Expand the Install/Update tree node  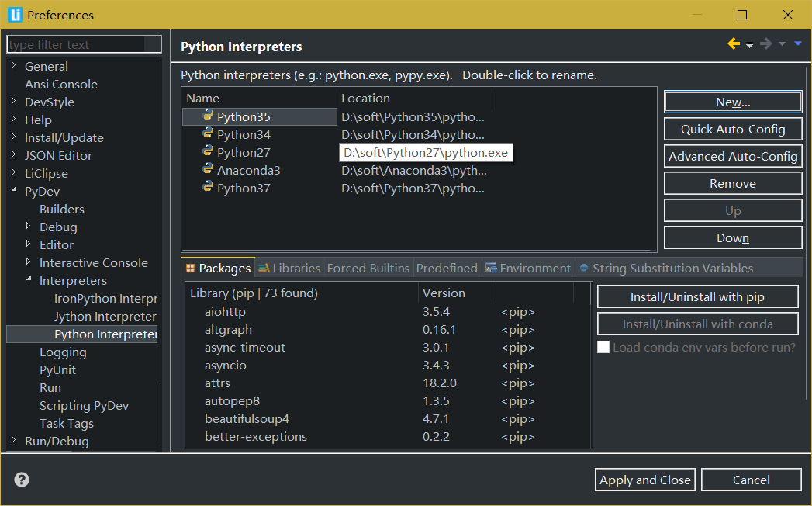click(13, 137)
